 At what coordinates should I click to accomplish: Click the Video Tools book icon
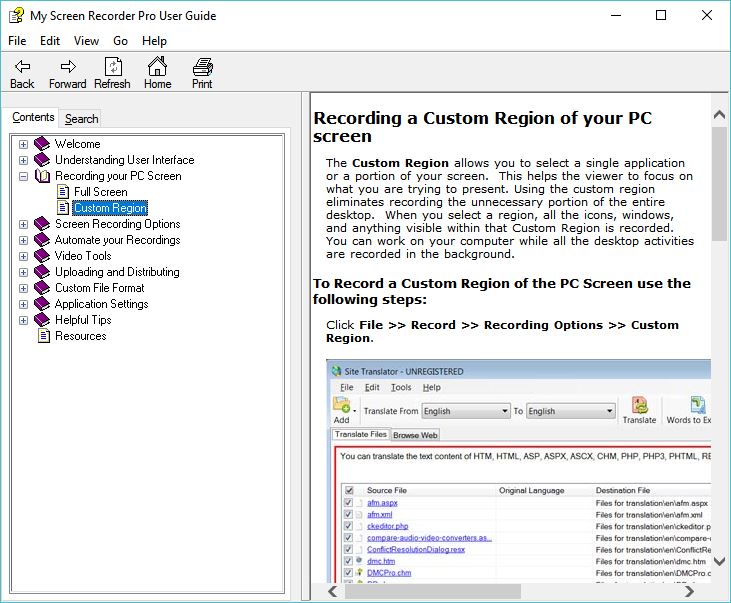[x=42, y=256]
